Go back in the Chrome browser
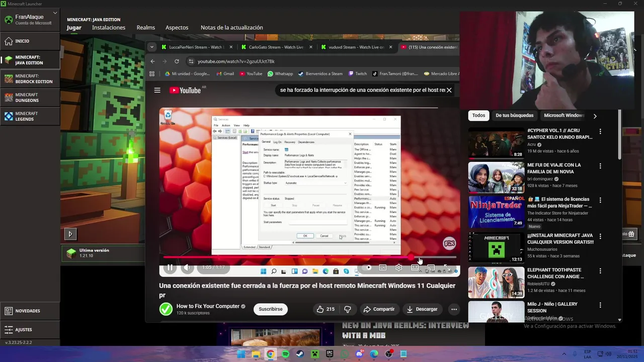Image resolution: width=644 pixels, height=362 pixels. pyautogui.click(x=153, y=61)
